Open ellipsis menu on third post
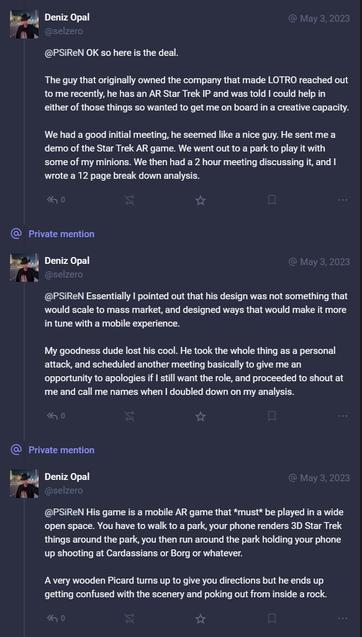Viewport: 362px width, 637px height. tap(343, 618)
